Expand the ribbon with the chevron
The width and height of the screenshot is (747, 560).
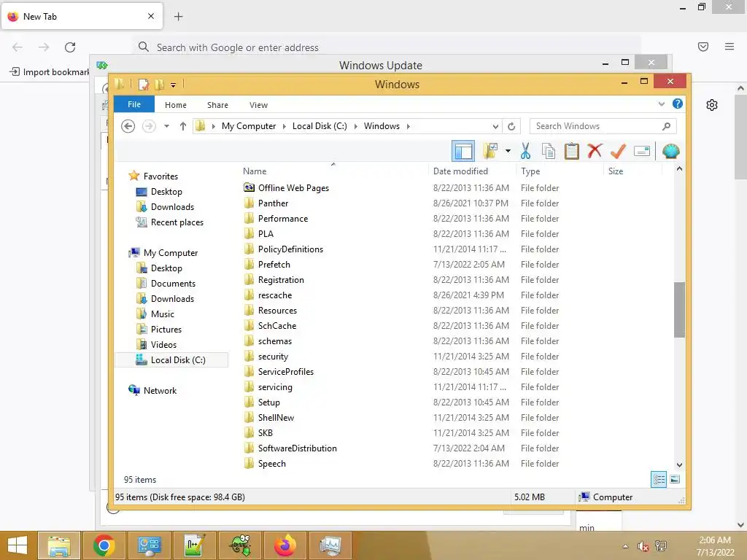661,104
